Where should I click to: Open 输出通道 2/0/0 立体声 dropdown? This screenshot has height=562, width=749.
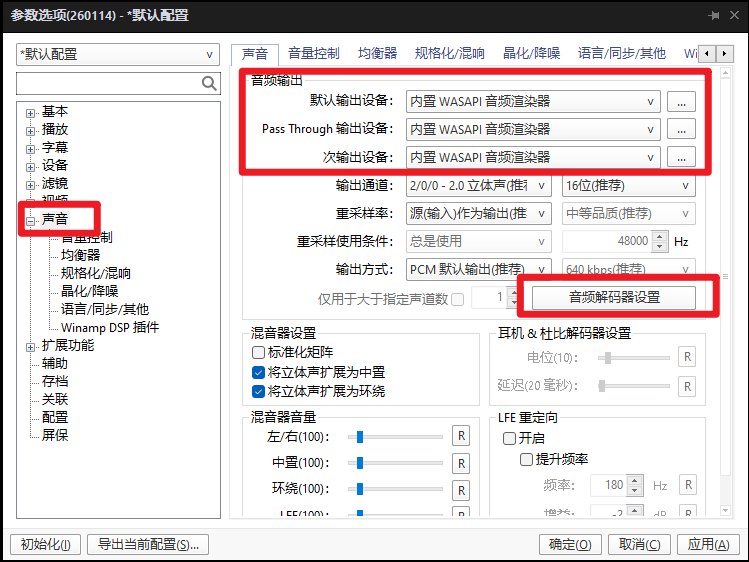click(x=479, y=186)
